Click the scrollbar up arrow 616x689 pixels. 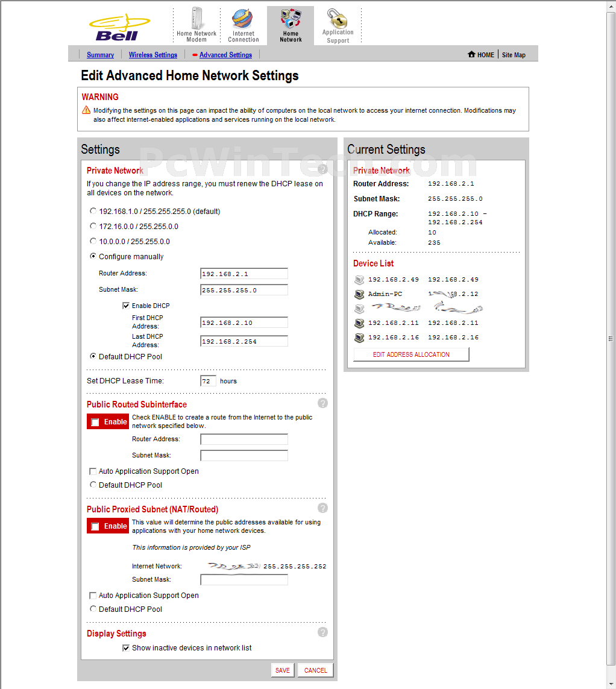tap(611, 7)
